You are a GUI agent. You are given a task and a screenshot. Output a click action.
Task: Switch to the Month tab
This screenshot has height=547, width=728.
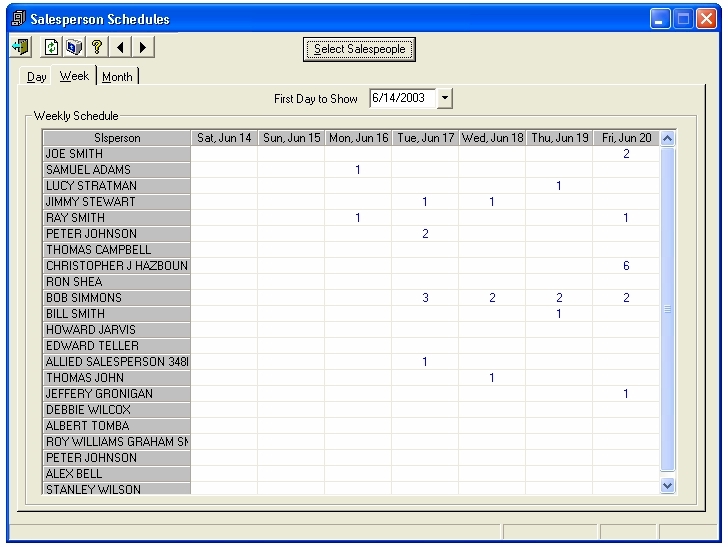click(117, 77)
